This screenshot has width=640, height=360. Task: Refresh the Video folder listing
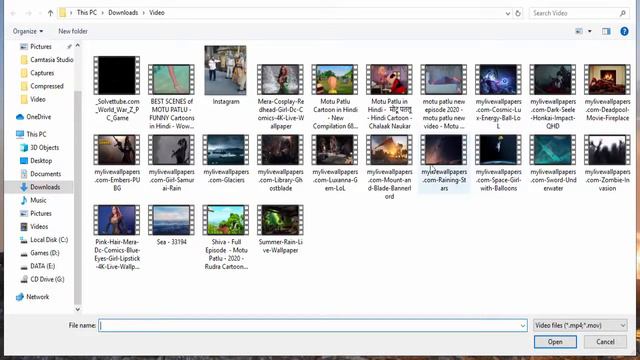518,13
